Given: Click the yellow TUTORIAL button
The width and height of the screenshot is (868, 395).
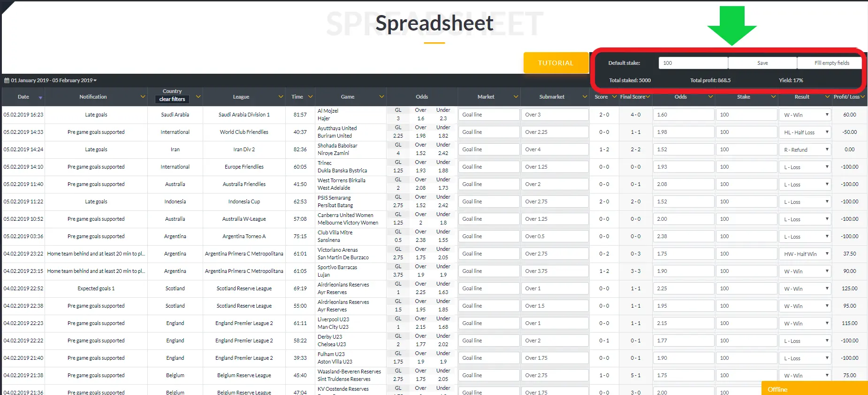Looking at the screenshot, I should point(556,63).
